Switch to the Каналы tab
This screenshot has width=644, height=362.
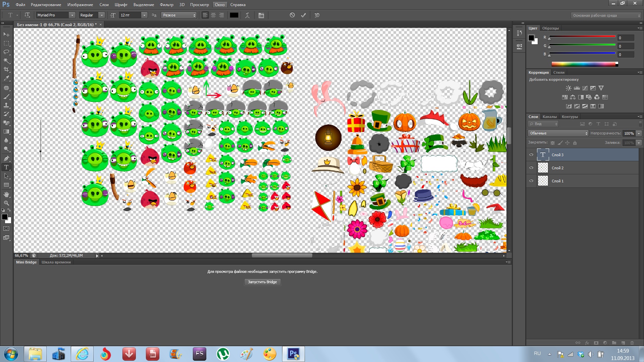[x=549, y=117]
